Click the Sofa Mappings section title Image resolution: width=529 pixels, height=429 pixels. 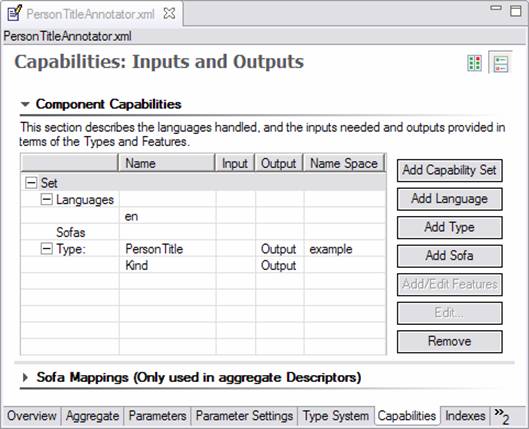click(x=199, y=377)
